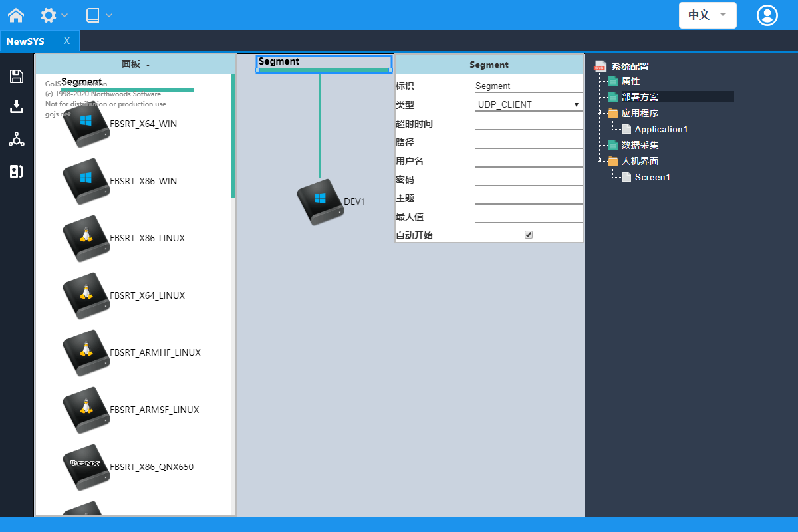Image resolution: width=798 pixels, height=532 pixels.
Task: Select the DEV1 device on canvas
Action: pos(320,202)
